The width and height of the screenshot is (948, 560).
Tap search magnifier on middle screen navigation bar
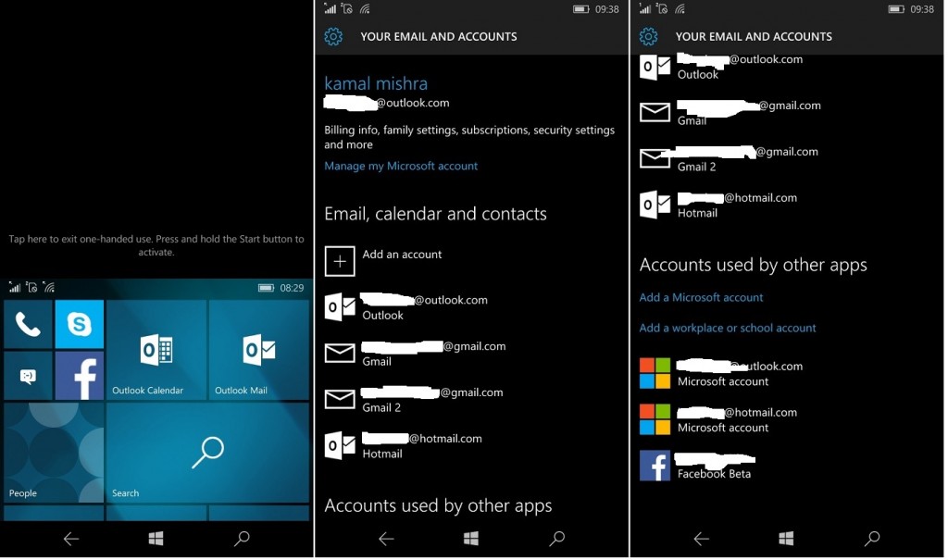556,538
